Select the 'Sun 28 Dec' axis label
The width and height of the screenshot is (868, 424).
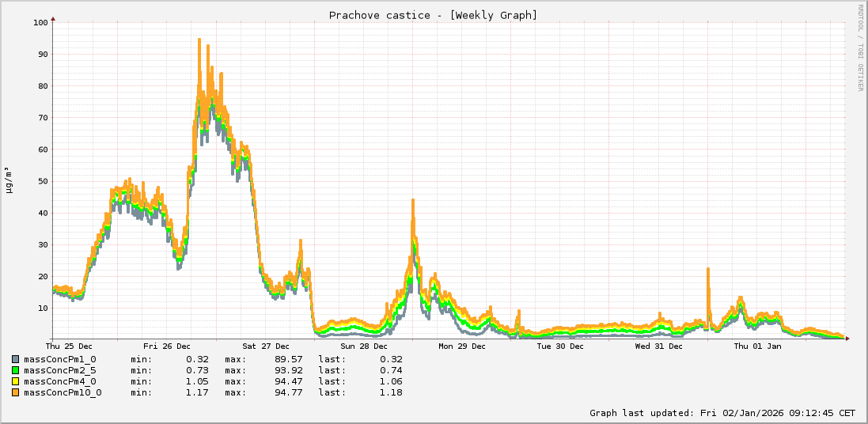pos(364,346)
